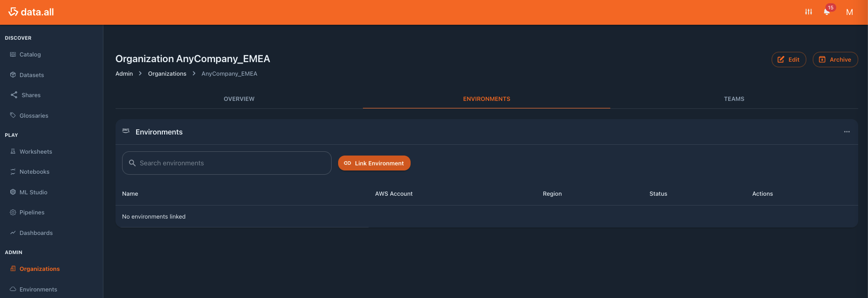Click the AWS icon beside Environments heading

pyautogui.click(x=126, y=131)
